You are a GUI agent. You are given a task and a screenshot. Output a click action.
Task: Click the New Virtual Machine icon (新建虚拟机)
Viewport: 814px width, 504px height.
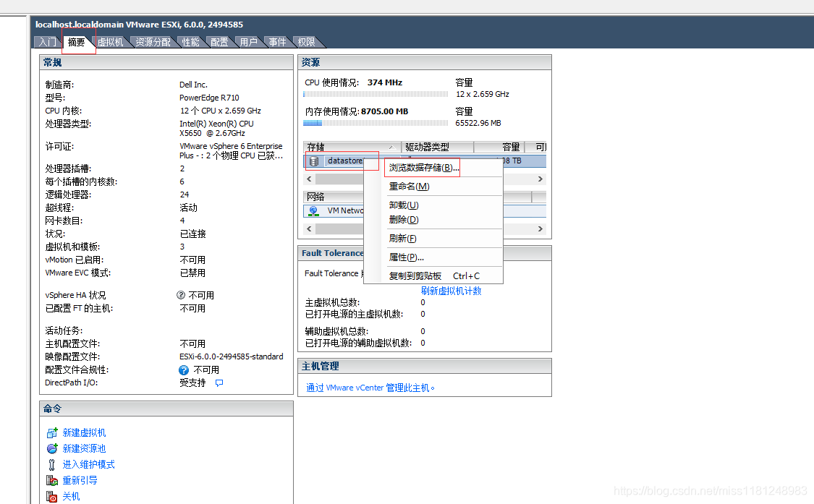52,433
